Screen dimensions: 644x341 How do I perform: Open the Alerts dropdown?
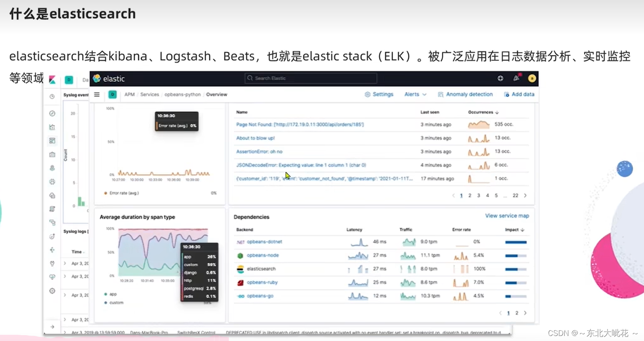coord(415,94)
